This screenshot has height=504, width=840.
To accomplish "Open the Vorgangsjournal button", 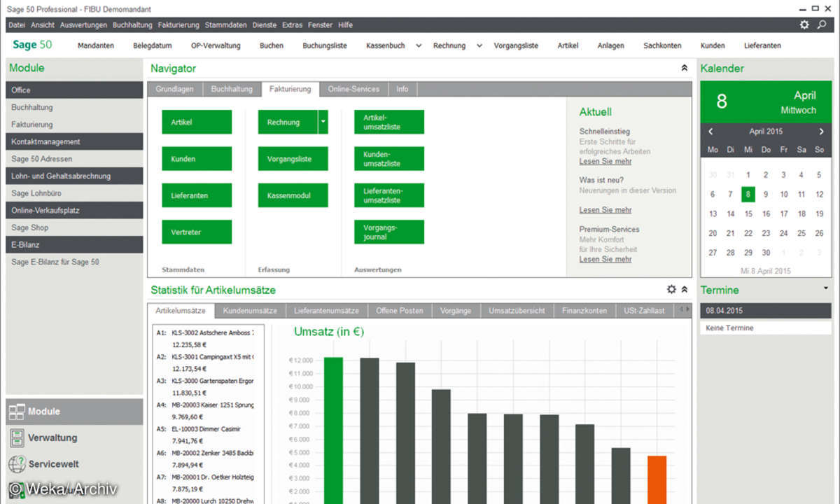I will click(x=389, y=232).
